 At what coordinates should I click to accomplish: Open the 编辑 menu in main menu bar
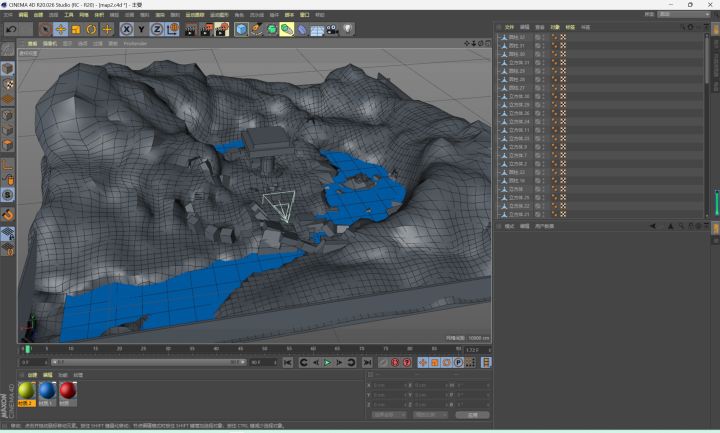pyautogui.click(x=23, y=15)
